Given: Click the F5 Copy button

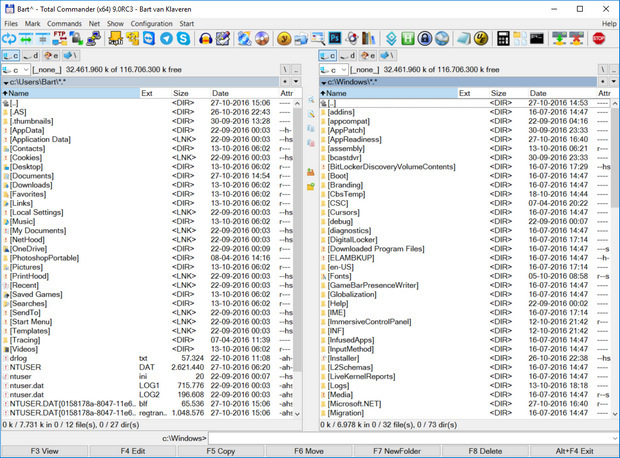Looking at the screenshot, I should 221,451.
